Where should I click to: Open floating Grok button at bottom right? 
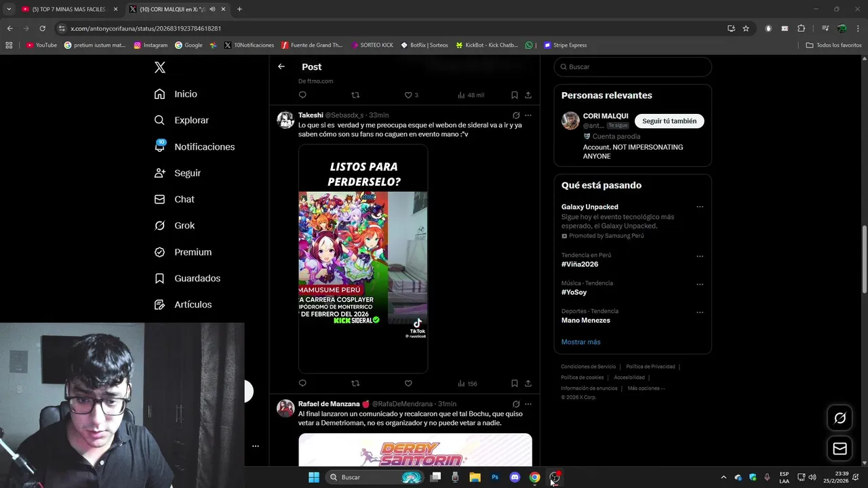pos(840,418)
